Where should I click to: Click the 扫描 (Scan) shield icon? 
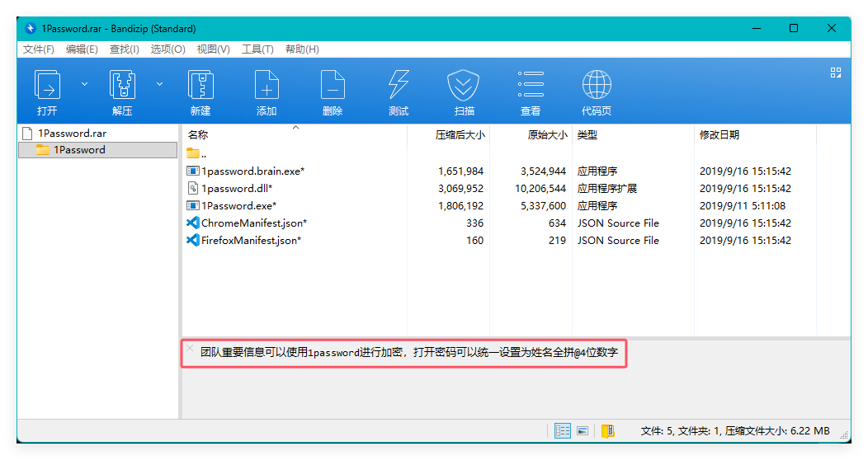(464, 85)
